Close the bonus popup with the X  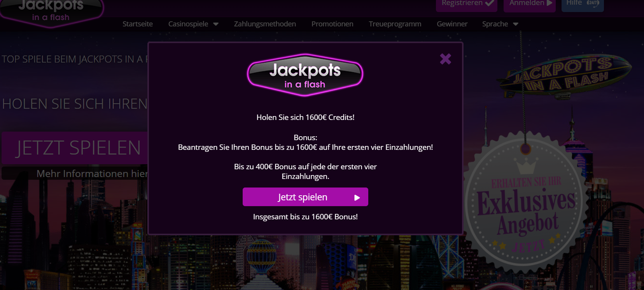(x=445, y=59)
